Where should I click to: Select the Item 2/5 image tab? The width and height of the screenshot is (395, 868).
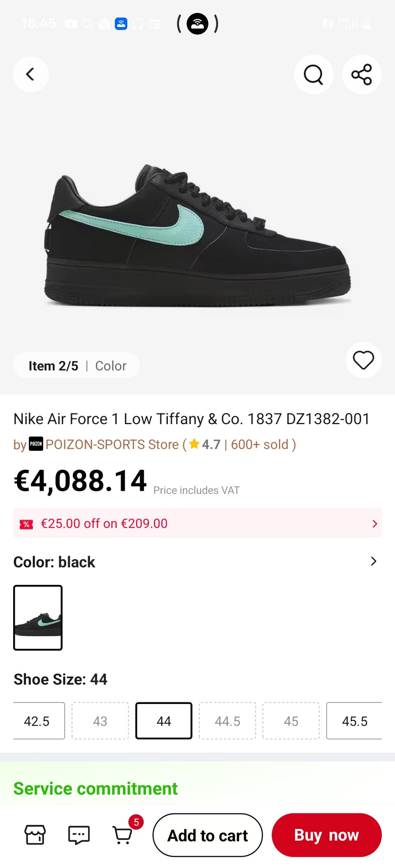coord(53,366)
